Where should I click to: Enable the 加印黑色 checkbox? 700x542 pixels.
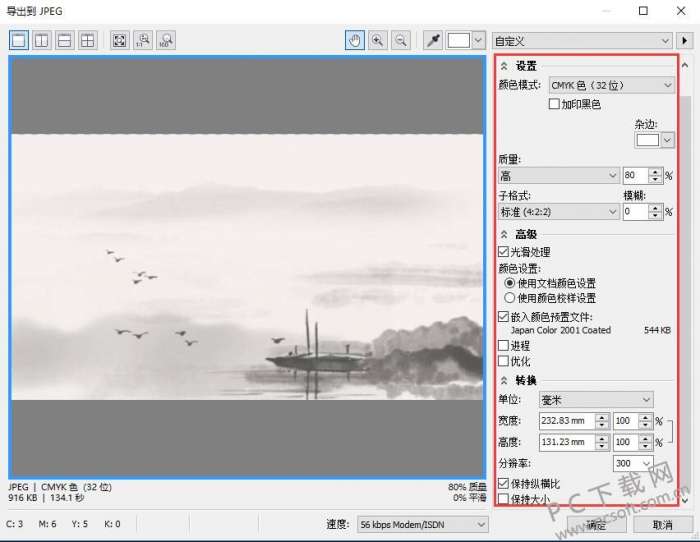click(x=554, y=104)
